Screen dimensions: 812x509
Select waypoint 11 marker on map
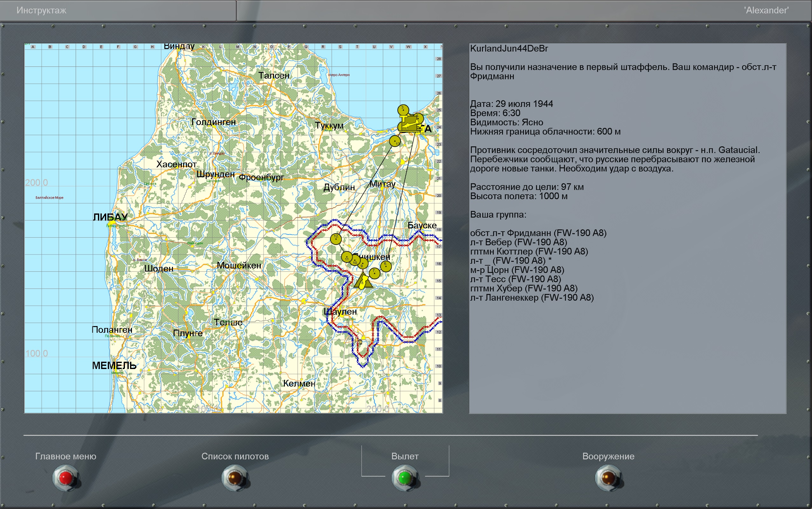pos(347,257)
